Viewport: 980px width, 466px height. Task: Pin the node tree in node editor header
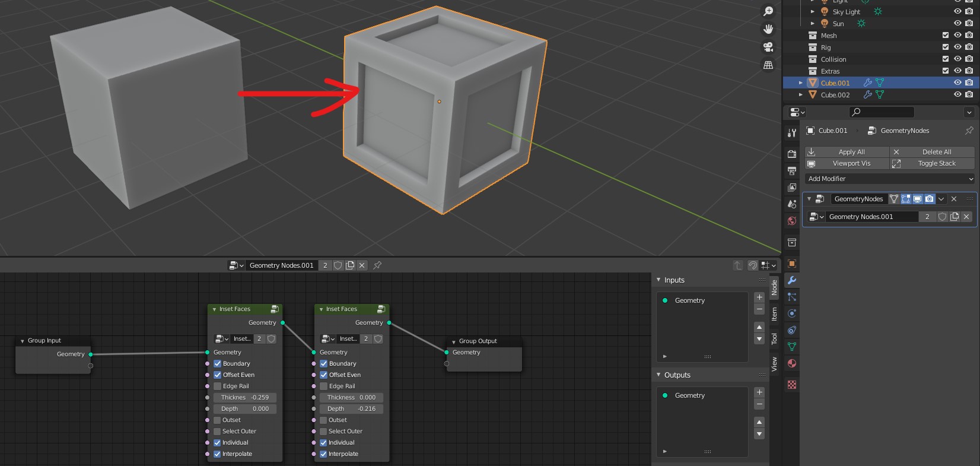tap(377, 265)
